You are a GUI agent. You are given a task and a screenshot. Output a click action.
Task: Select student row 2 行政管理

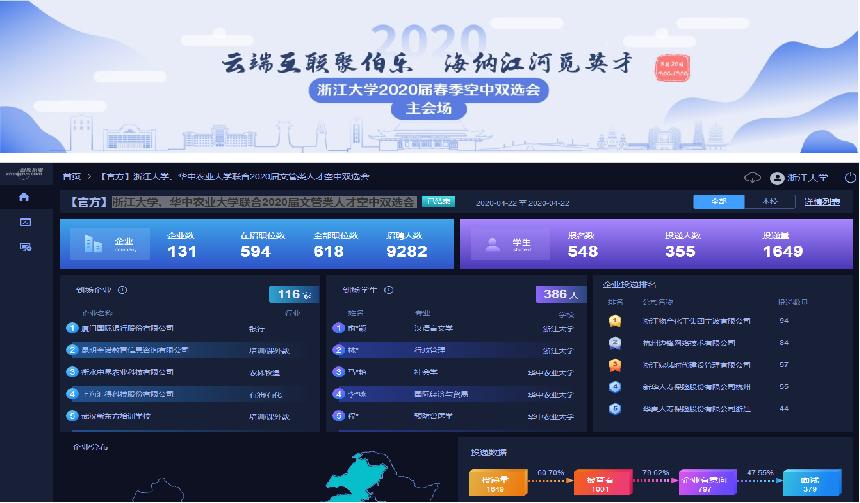coord(455,350)
